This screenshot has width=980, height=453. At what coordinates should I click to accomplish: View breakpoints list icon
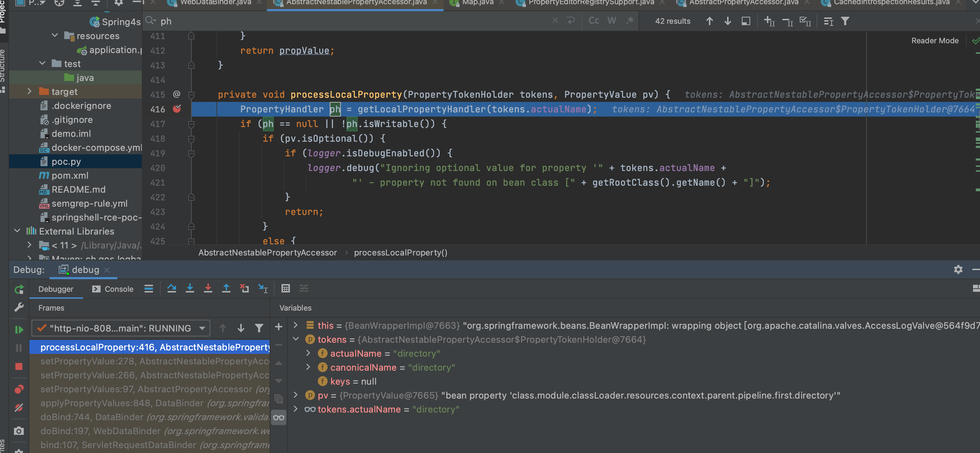(19, 389)
